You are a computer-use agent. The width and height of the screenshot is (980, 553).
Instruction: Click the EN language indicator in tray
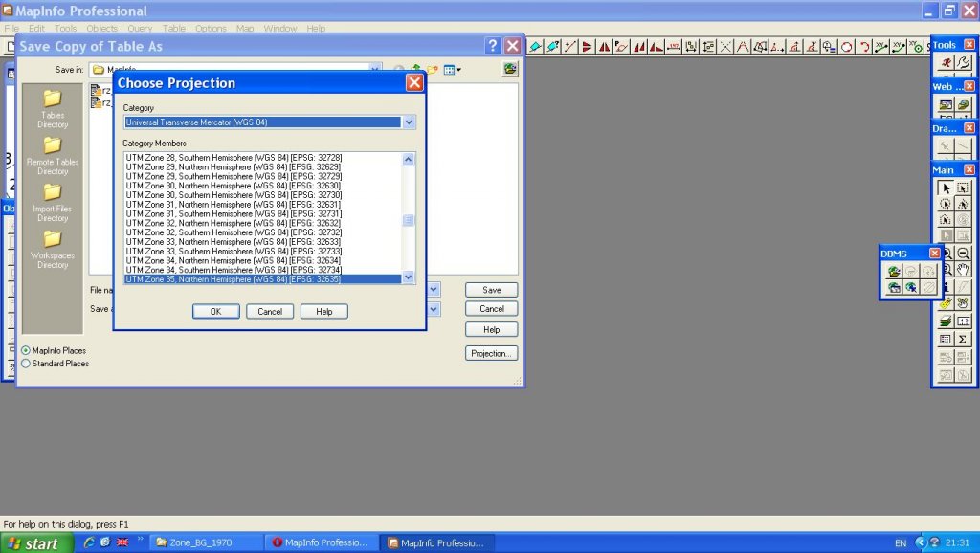pyautogui.click(x=901, y=543)
